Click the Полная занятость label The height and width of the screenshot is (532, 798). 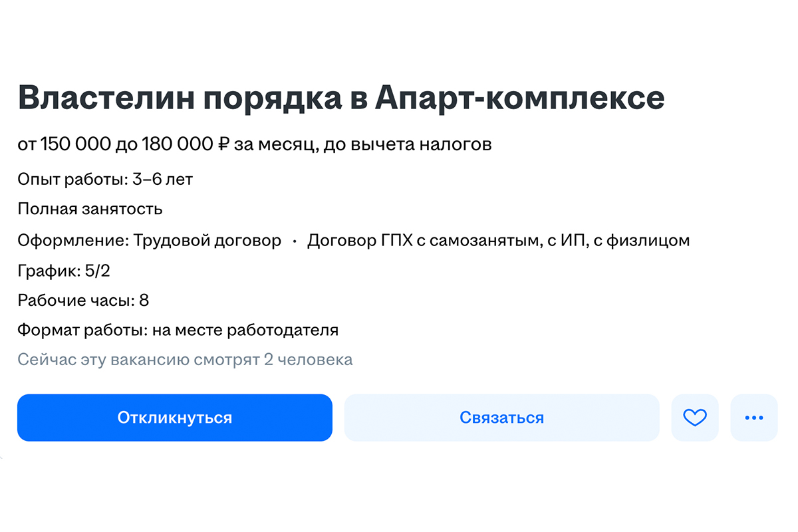tap(90, 209)
